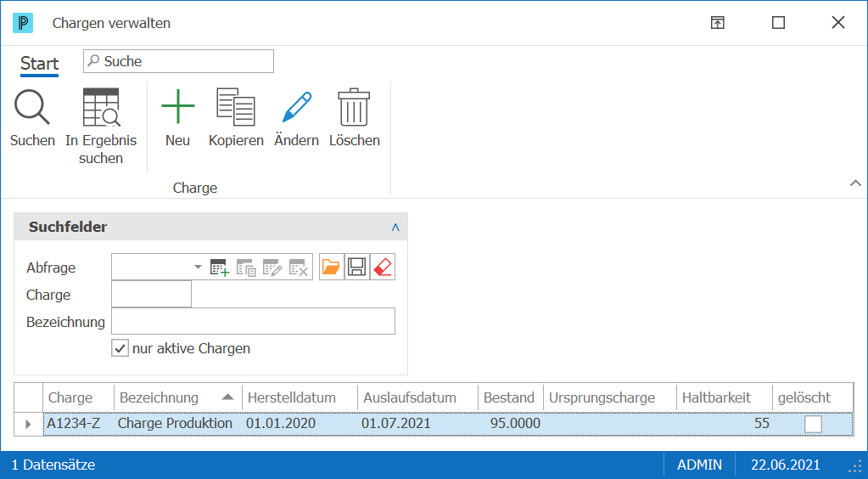
Task: Check the gelöscht box for A1234-Z
Action: (x=813, y=424)
